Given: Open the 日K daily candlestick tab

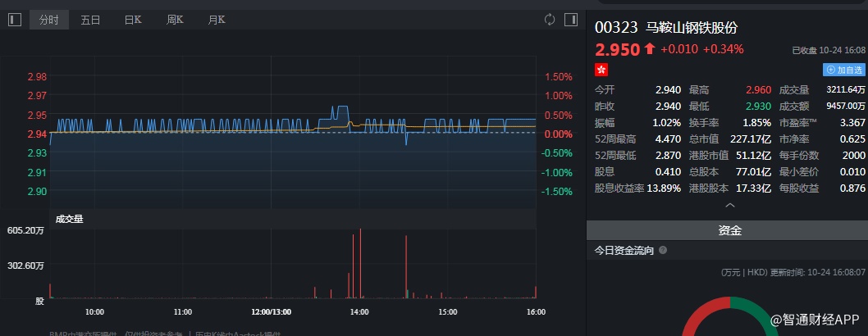Looking at the screenshot, I should click(132, 20).
